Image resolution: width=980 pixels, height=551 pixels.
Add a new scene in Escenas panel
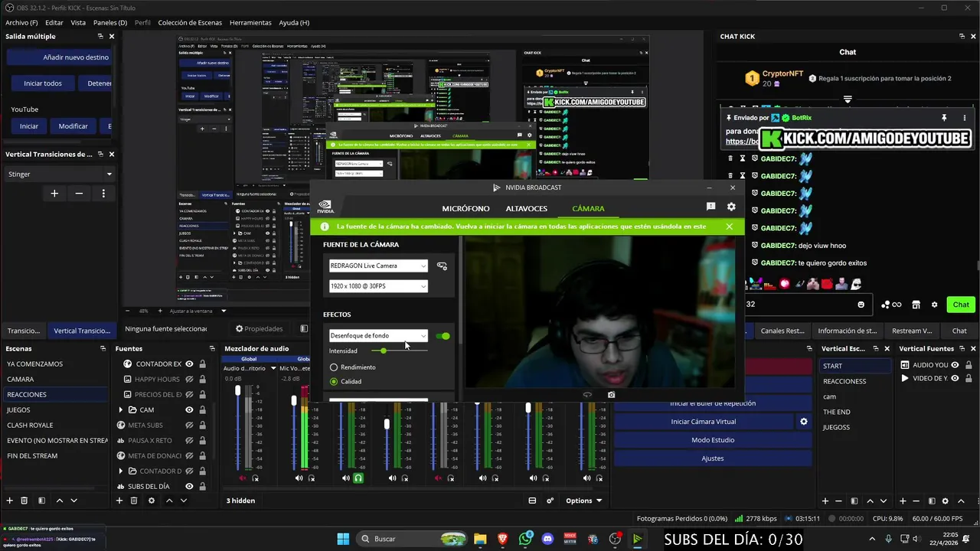9,500
